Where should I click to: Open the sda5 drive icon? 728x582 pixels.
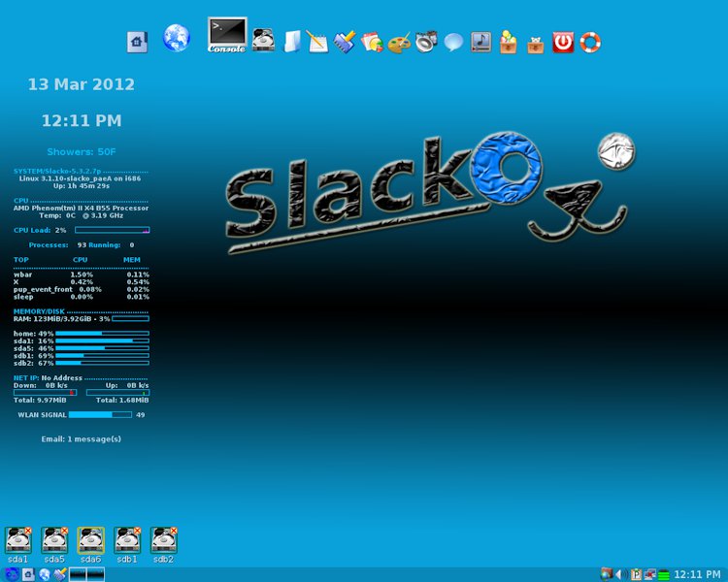click(54, 540)
